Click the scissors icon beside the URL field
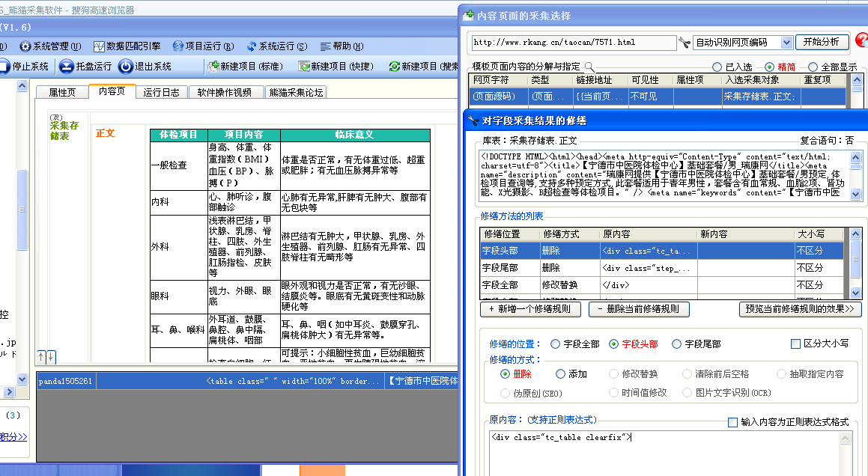The height and width of the screenshot is (476, 868). click(x=685, y=43)
